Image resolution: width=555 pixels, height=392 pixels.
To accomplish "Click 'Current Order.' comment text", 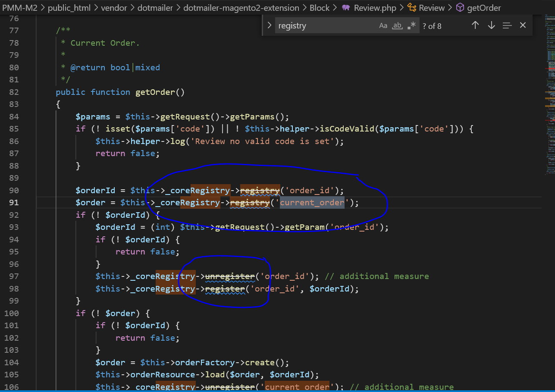I will point(105,43).
